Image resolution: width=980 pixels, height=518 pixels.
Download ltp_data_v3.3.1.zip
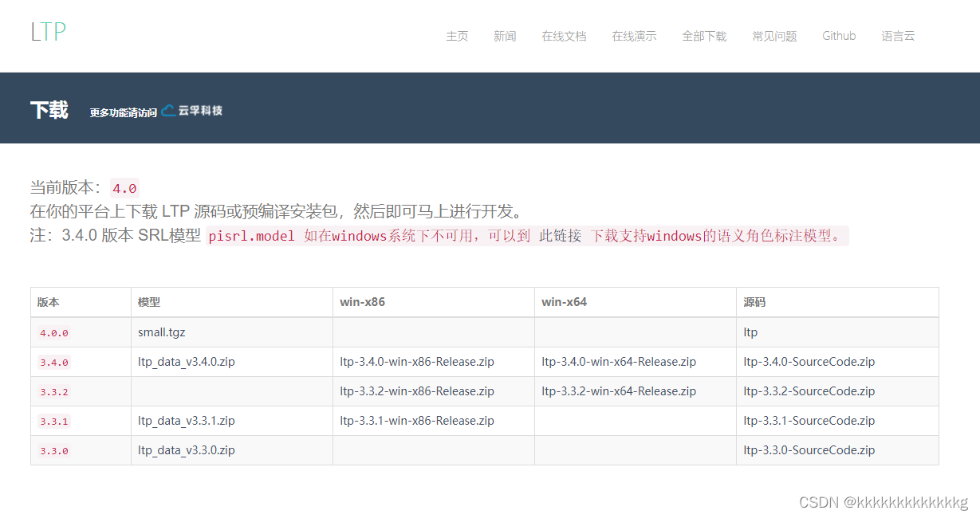(187, 421)
